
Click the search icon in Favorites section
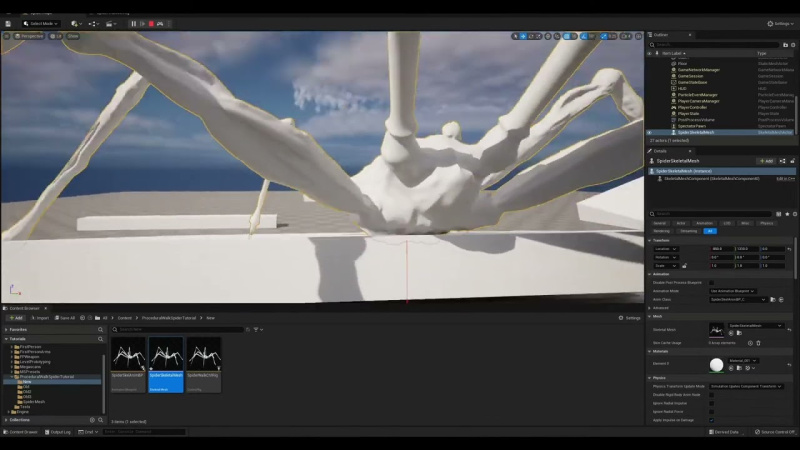101,329
